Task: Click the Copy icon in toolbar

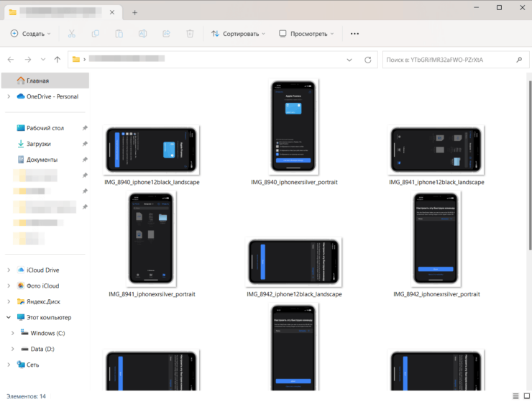Action: point(96,34)
